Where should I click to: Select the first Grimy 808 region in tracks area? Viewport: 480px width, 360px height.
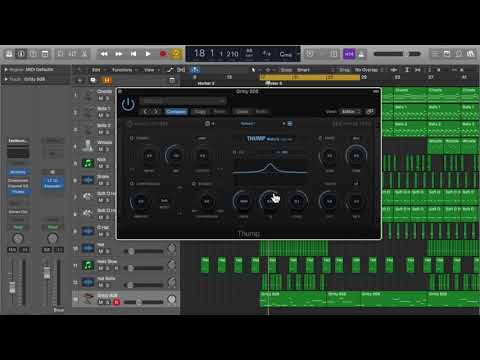point(293,299)
